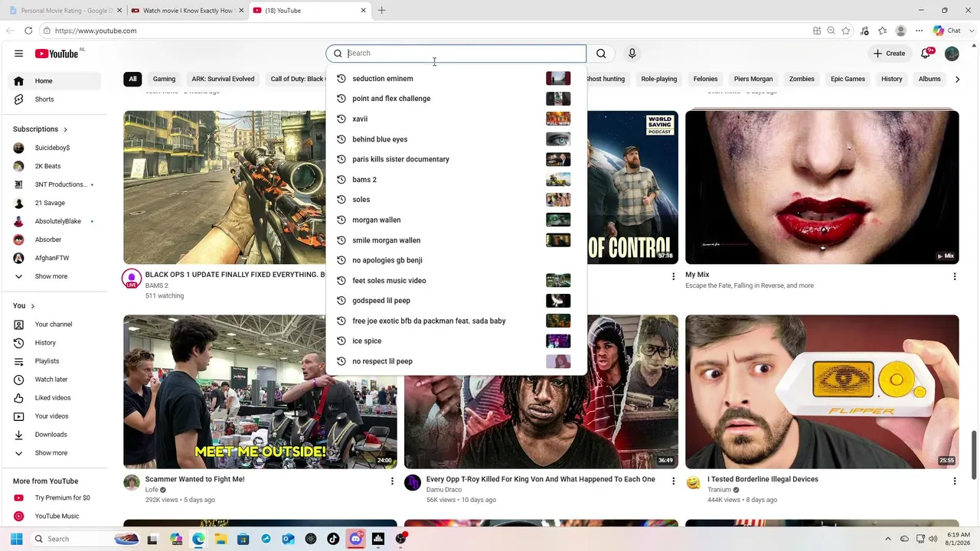Open the account avatar menu
This screenshot has height=551, width=980.
coord(952,54)
